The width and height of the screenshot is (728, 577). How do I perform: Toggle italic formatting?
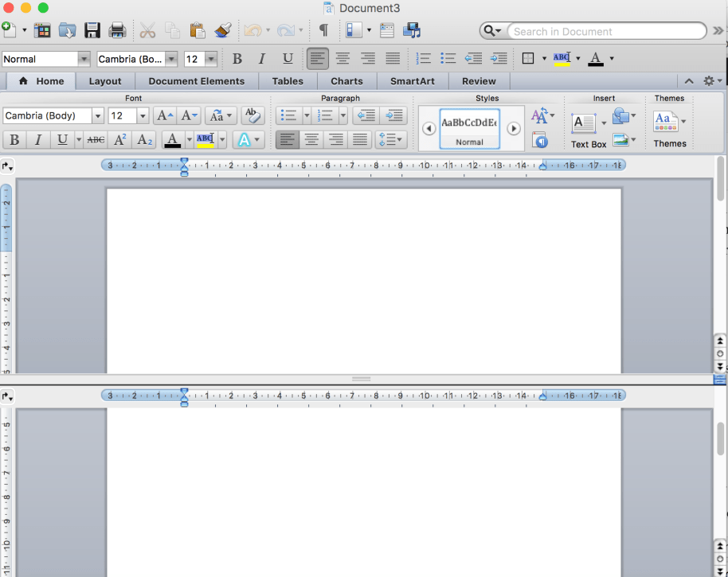(x=261, y=58)
